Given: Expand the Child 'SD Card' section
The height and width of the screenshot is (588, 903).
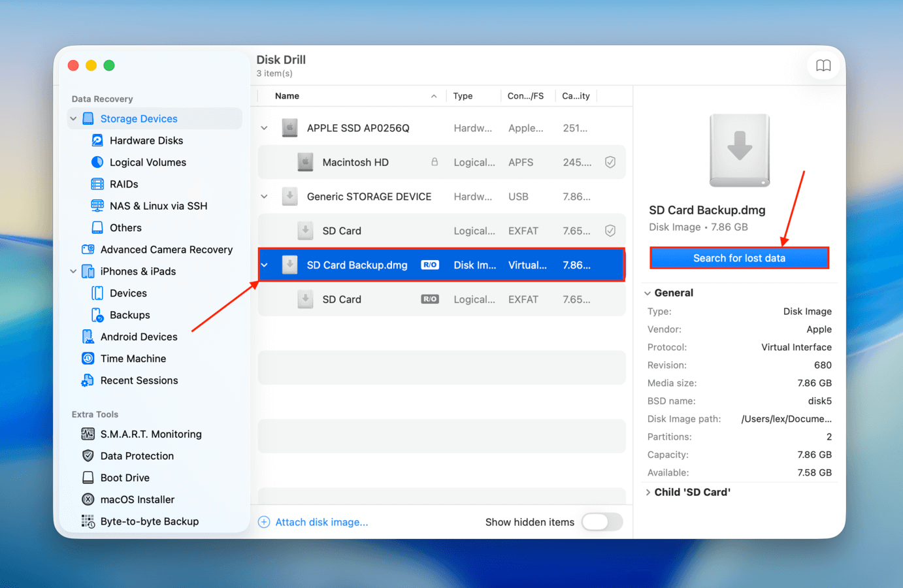Looking at the screenshot, I should point(648,492).
